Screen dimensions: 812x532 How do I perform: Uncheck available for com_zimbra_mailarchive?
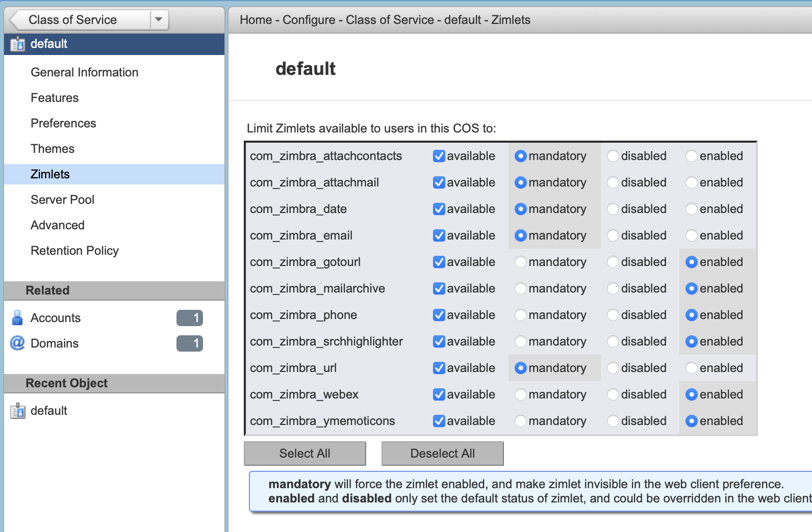coord(439,288)
